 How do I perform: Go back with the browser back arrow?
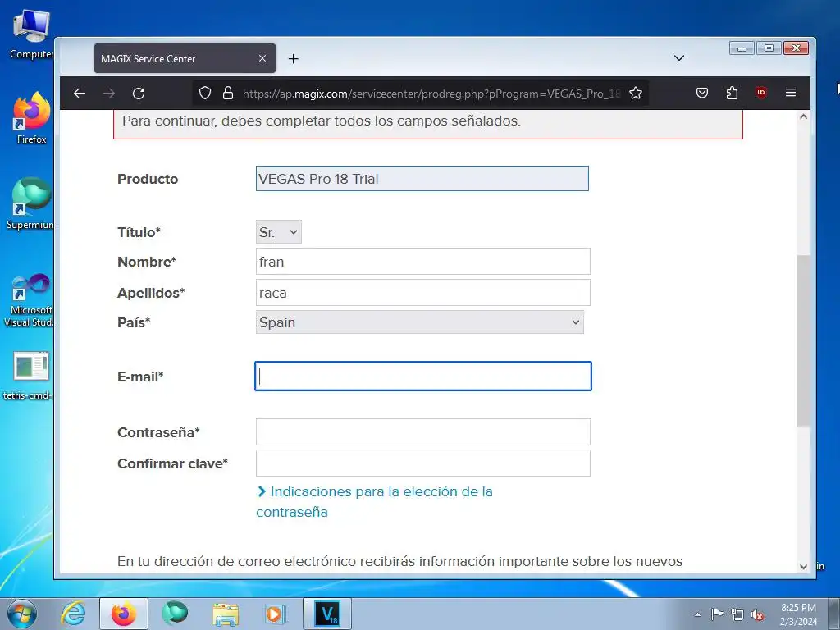pyautogui.click(x=80, y=94)
